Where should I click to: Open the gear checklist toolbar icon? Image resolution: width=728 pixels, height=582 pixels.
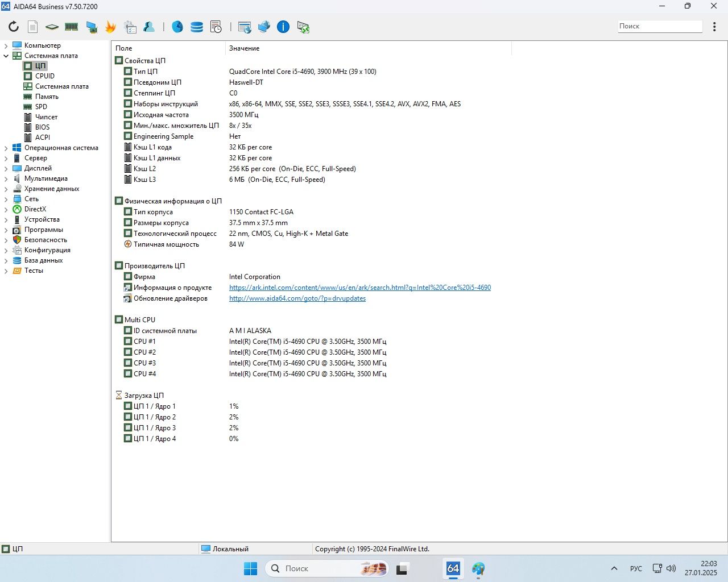pos(130,27)
